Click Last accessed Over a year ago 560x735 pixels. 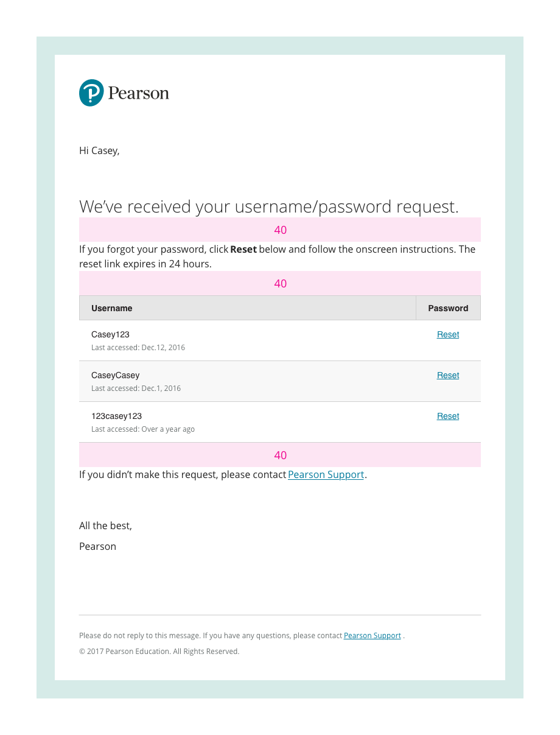click(143, 429)
